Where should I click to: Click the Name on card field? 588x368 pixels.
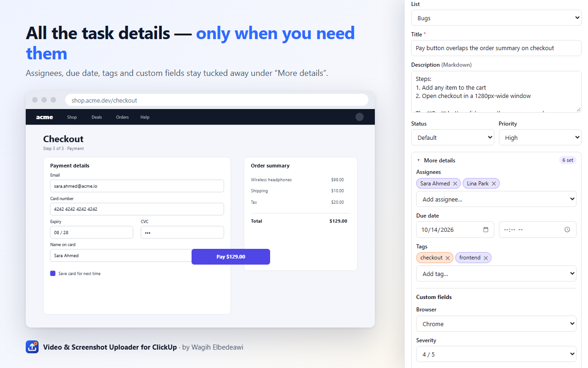121,255
